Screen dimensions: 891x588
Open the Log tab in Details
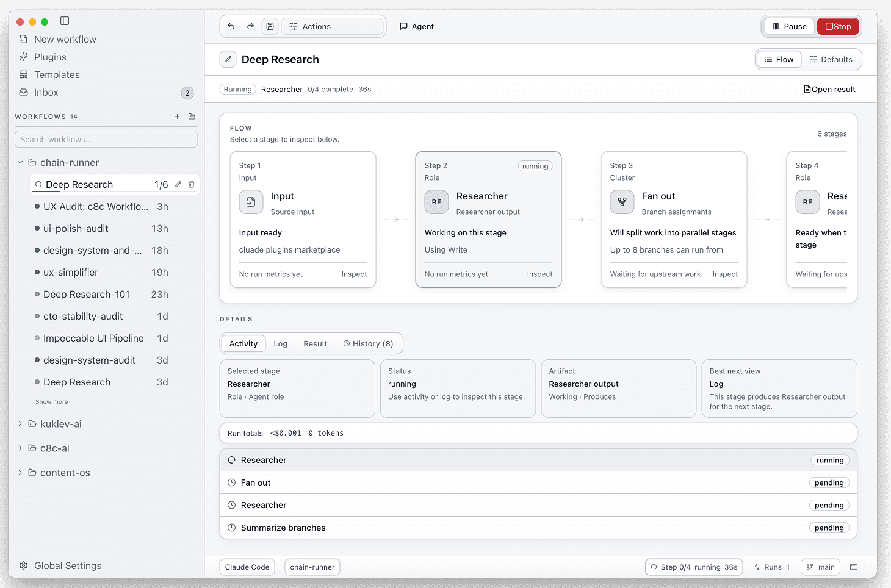[280, 343]
